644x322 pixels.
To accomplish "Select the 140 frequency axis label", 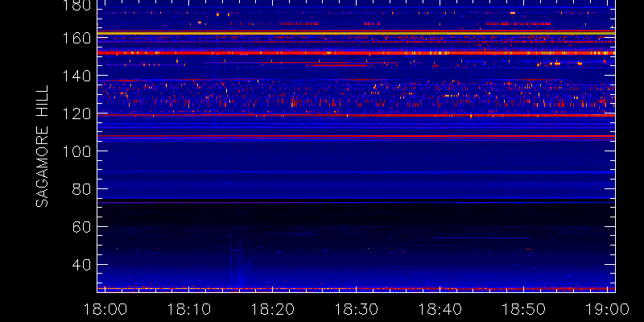I will pos(76,76).
